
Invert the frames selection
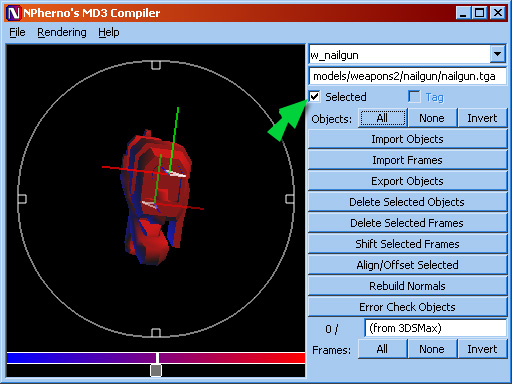(x=482, y=349)
